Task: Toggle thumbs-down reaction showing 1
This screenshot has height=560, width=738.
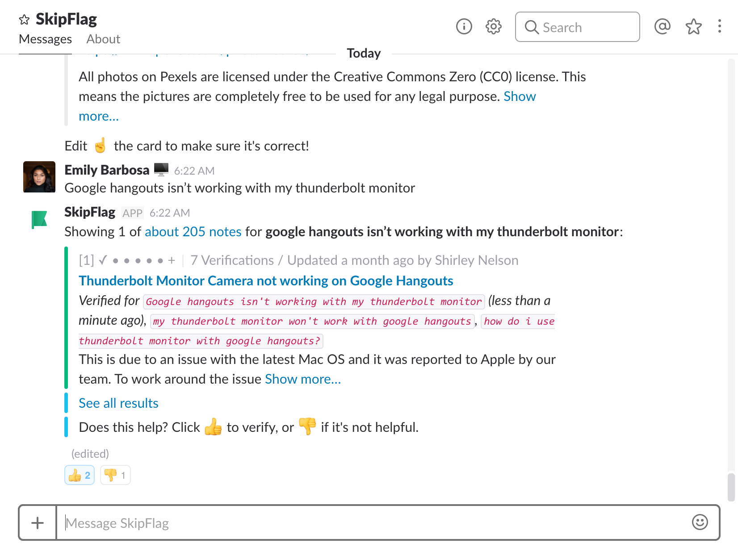Action: click(115, 475)
